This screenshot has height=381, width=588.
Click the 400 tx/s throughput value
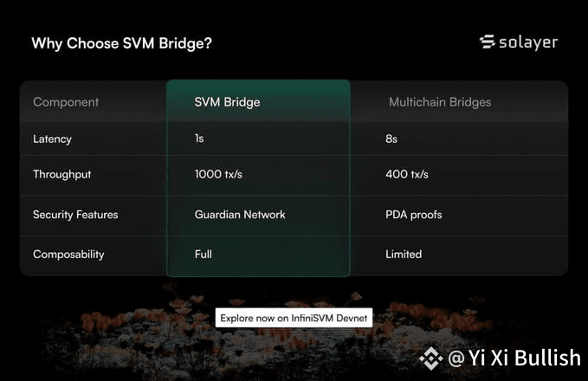pyautogui.click(x=407, y=174)
